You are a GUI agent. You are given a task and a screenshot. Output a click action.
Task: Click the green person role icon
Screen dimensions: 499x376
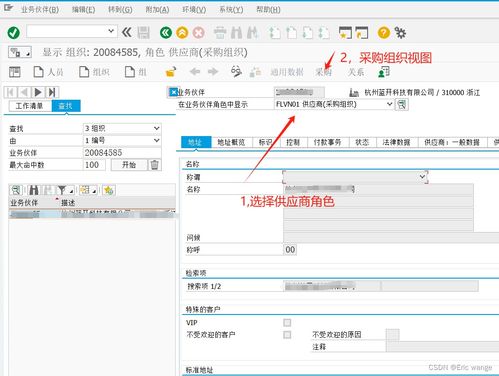pyautogui.click(x=384, y=72)
